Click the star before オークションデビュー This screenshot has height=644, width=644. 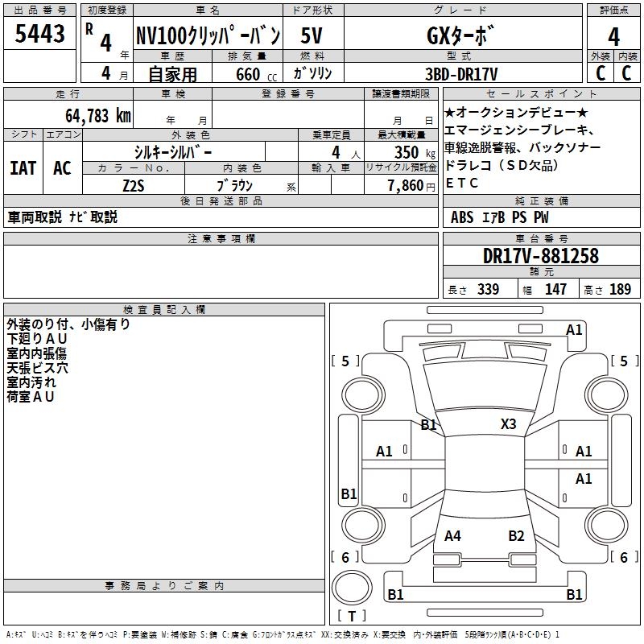450,112
